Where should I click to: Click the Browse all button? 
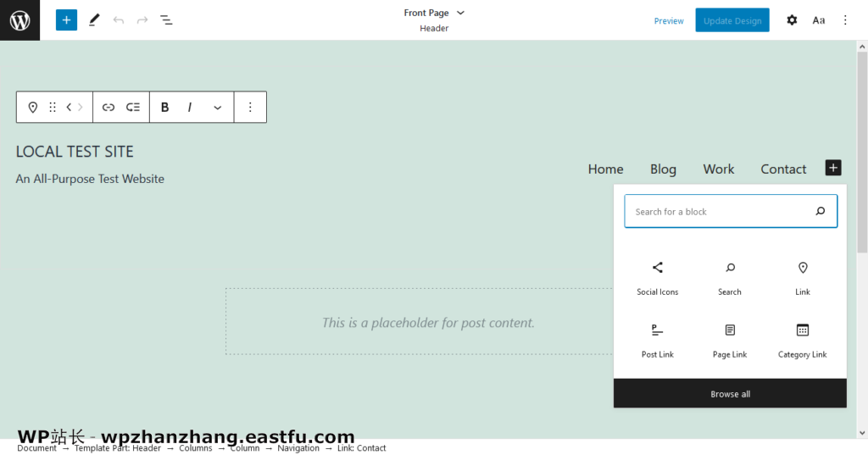[x=730, y=394]
